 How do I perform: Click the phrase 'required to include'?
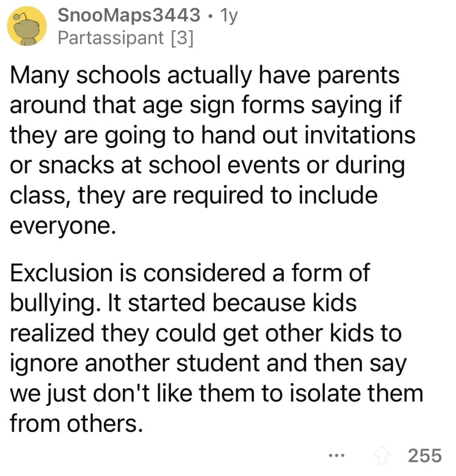coord(275,196)
